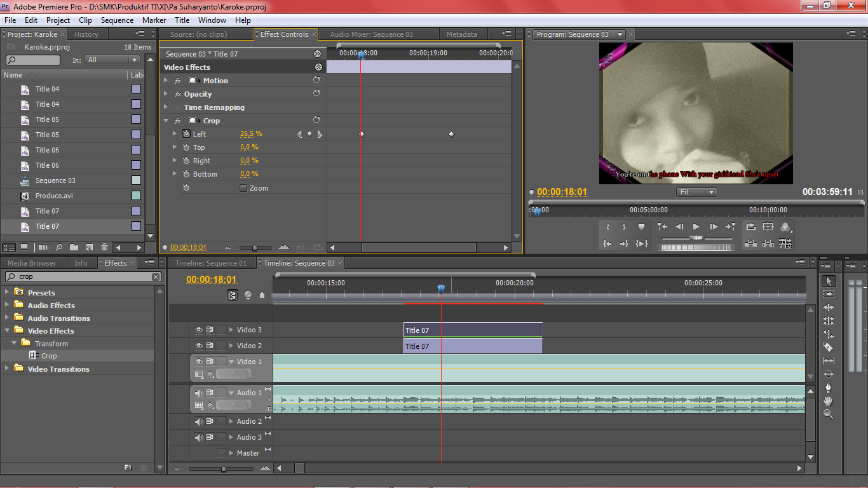Click the Project panel trash icon
This screenshot has height=488, width=868.
tap(103, 247)
